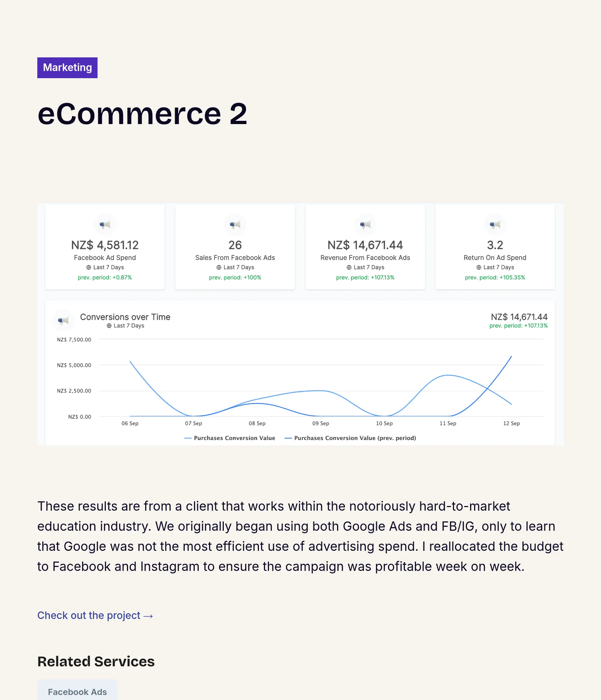Viewport: 601px width, 700px height.
Task: Click the 3.2 Return On Ad Spend value
Action: pos(495,245)
